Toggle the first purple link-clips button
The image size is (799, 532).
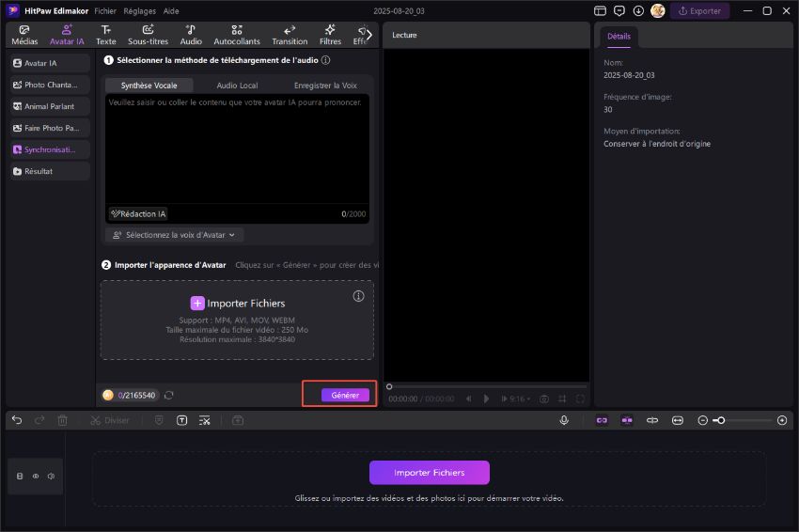(x=602, y=420)
